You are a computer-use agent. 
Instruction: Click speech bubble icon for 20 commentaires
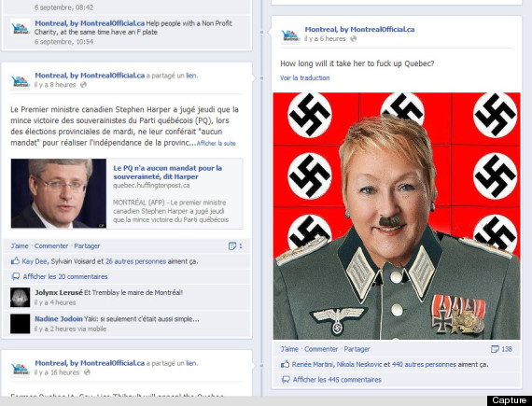tap(15, 277)
